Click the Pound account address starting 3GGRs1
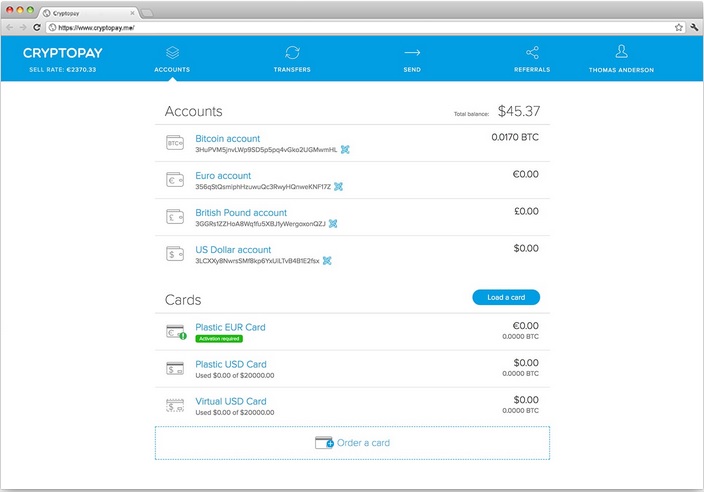Image resolution: width=704 pixels, height=492 pixels. [x=260, y=224]
